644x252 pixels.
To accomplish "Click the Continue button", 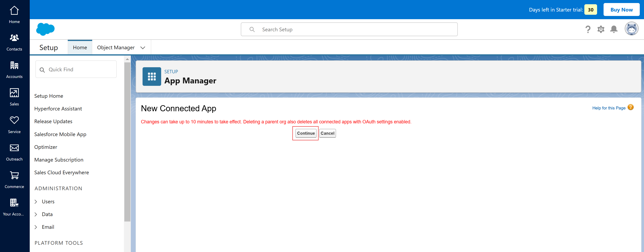I will click(306, 133).
